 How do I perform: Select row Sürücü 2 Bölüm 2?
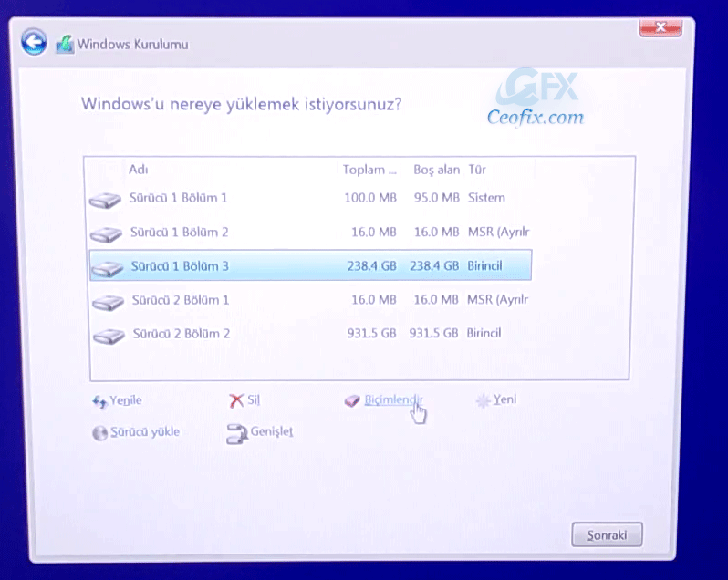pyautogui.click(x=310, y=333)
